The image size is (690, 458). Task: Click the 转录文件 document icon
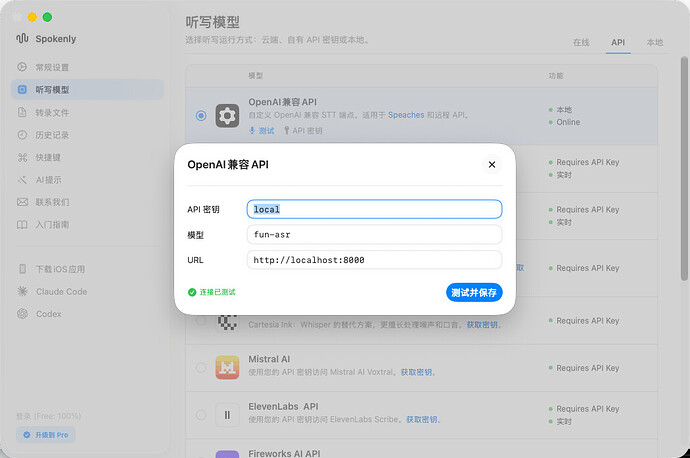(x=22, y=112)
